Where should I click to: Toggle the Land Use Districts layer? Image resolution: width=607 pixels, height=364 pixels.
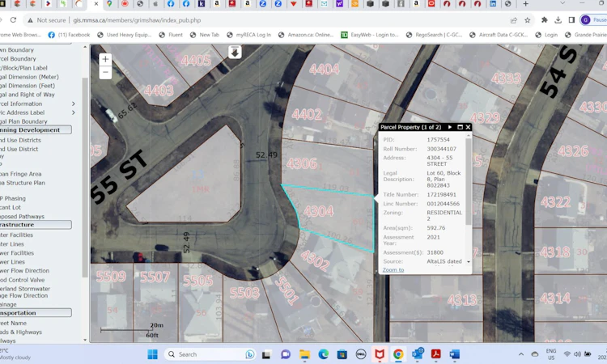(x=20, y=140)
